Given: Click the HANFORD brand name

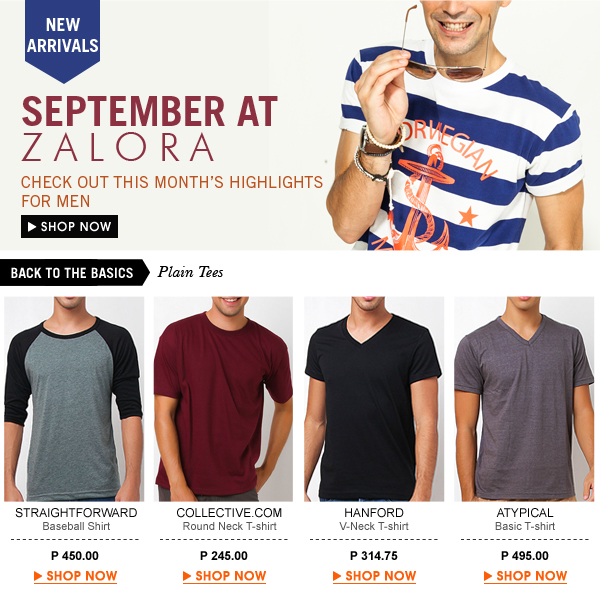Looking at the screenshot, I should pos(374,513).
